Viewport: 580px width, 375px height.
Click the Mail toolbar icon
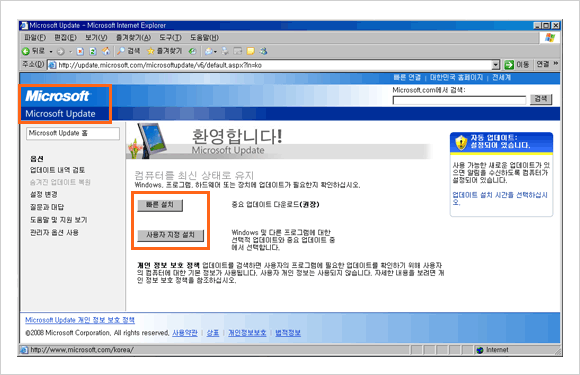209,51
